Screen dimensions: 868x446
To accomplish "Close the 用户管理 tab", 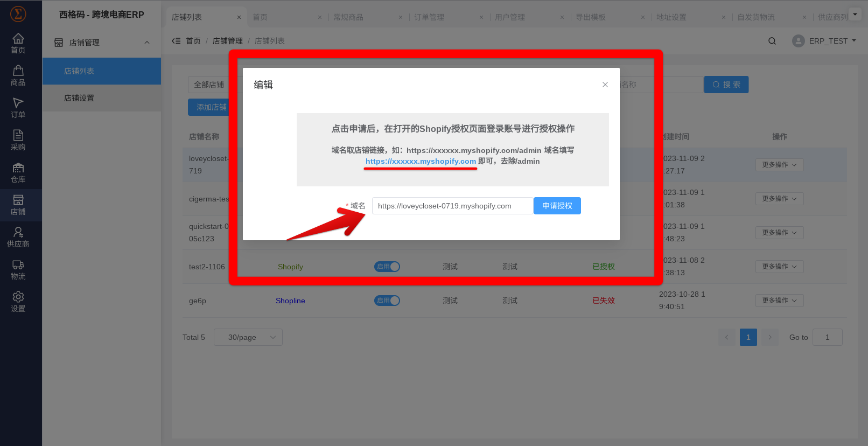I will pyautogui.click(x=562, y=17).
